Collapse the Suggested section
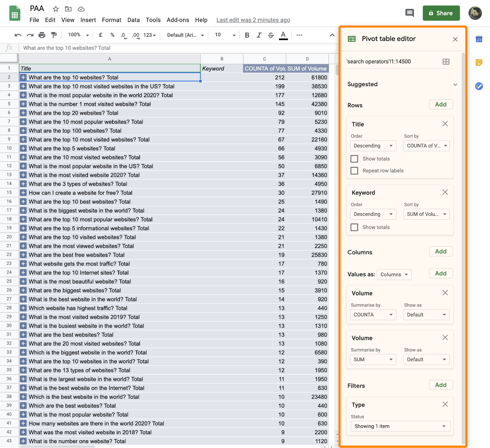Screen dimensions: 490x448 (x=455, y=84)
